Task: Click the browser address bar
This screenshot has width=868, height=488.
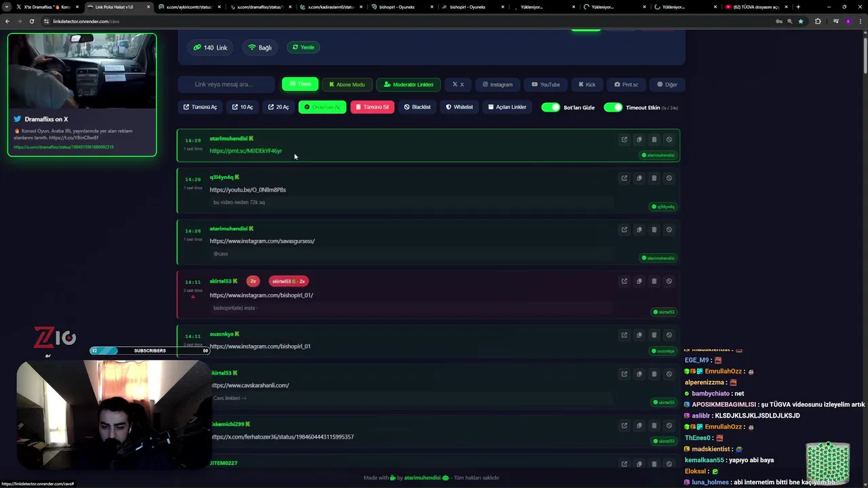Action: 407,21
